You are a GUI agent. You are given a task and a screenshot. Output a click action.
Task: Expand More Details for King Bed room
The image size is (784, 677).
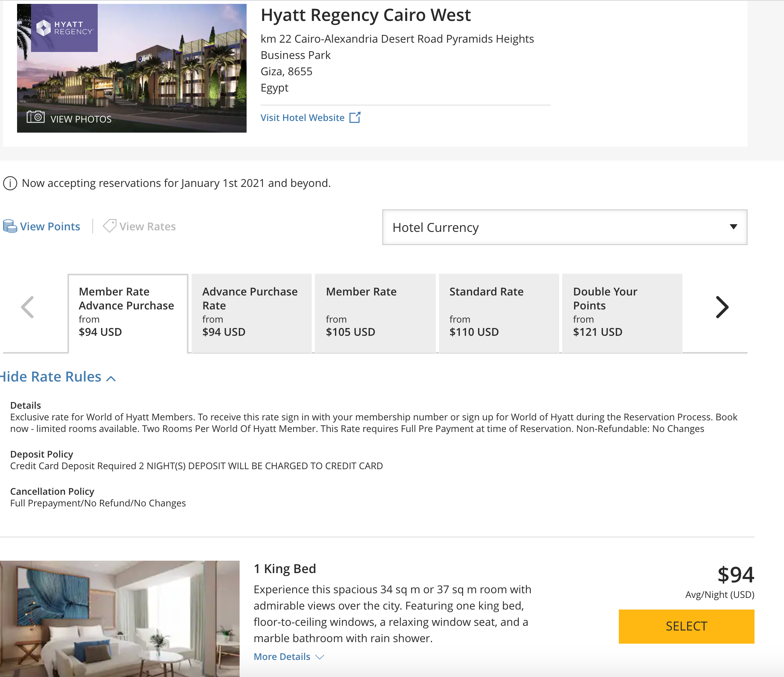coord(288,657)
